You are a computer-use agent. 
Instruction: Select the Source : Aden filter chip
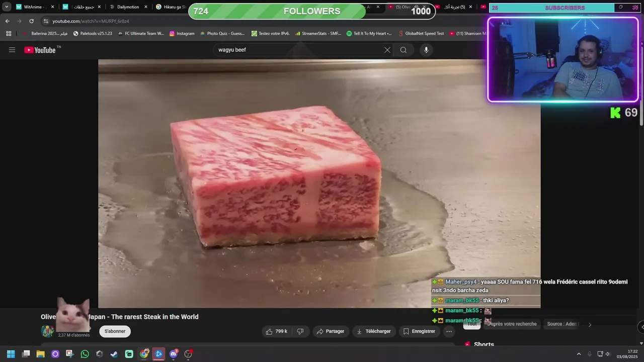562,324
